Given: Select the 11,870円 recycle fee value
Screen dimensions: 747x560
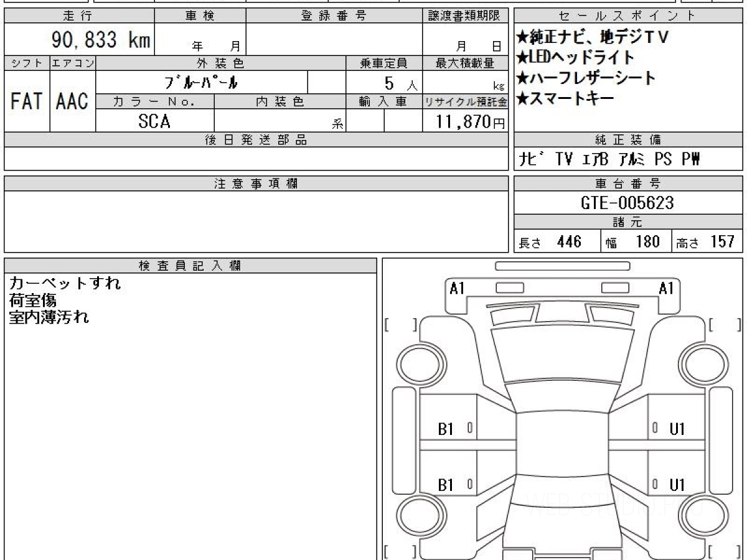Looking at the screenshot, I should point(471,121).
